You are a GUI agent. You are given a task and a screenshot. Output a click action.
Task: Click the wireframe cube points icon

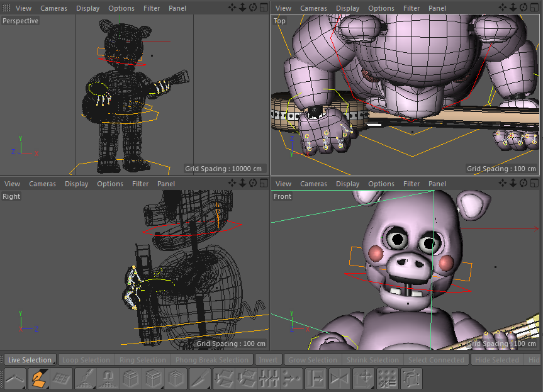(411, 378)
